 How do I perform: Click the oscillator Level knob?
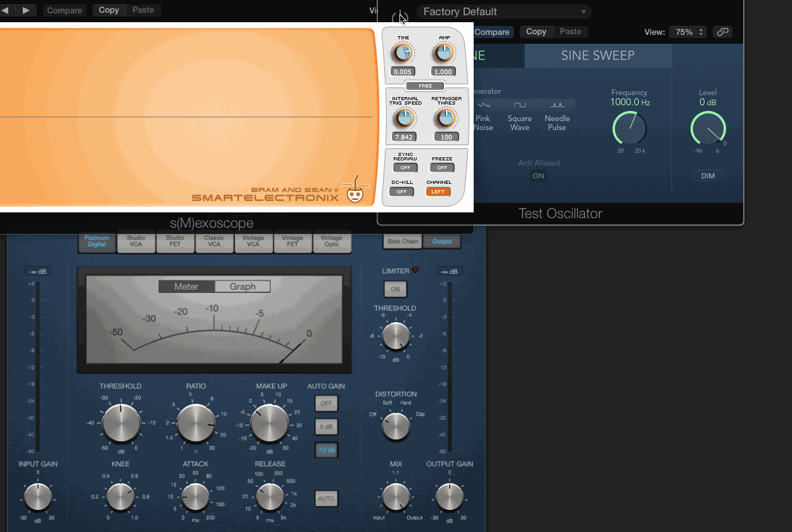pos(708,129)
